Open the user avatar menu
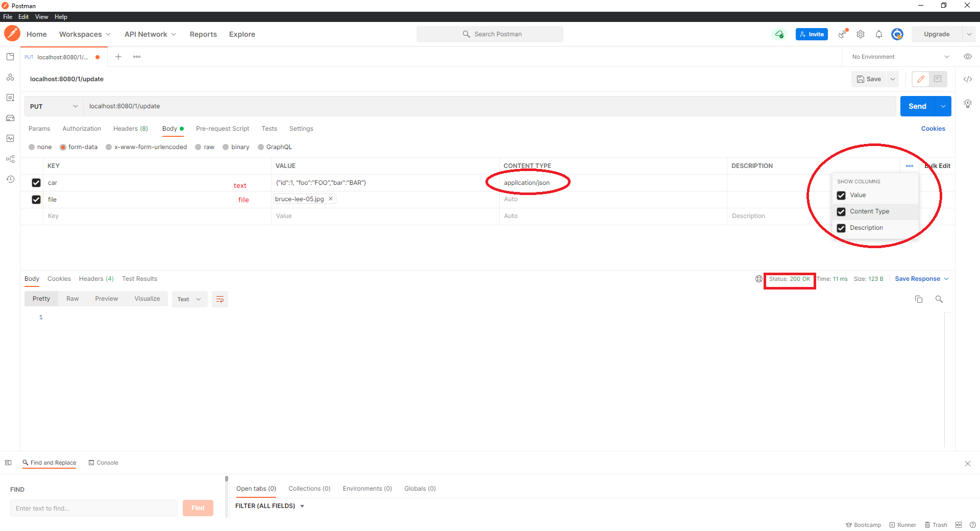Image resolution: width=980 pixels, height=531 pixels. click(x=897, y=34)
